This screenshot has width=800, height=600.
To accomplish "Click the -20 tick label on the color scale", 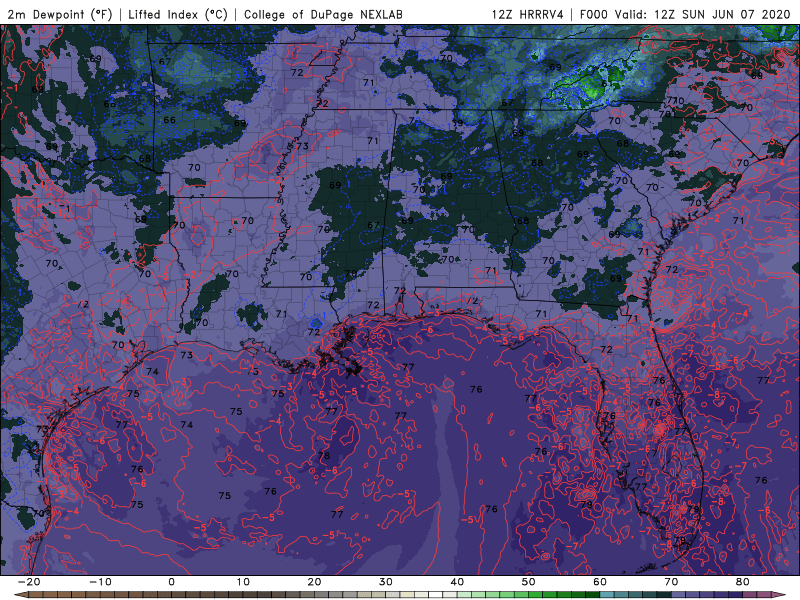I will tap(29, 582).
